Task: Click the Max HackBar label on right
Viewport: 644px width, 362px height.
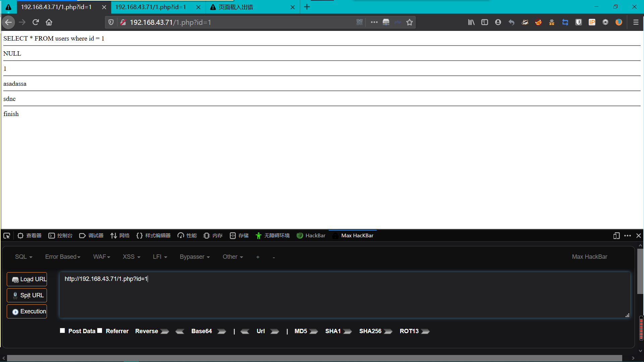Action: [590, 257]
